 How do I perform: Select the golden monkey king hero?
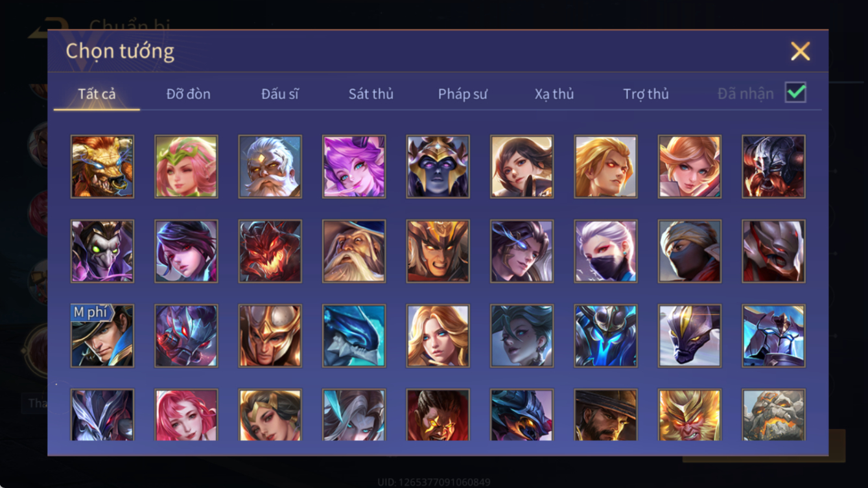point(690,415)
